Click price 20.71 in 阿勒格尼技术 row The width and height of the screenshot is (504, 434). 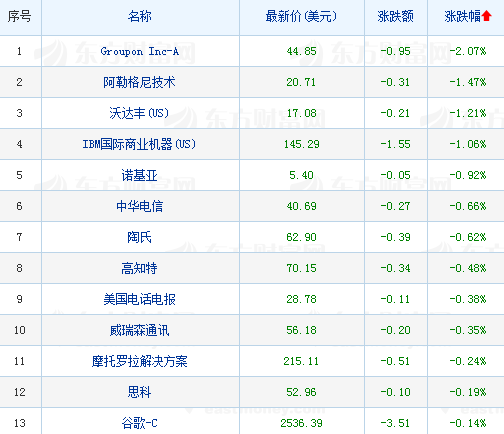point(301,82)
